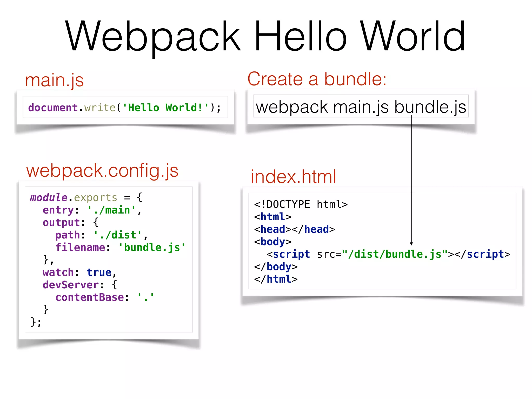Click the 'output: {' line
532x399 pixels.
tap(71, 222)
